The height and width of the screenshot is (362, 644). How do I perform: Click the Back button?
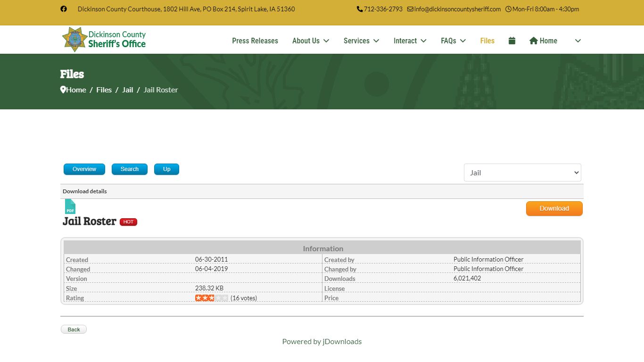tap(74, 329)
